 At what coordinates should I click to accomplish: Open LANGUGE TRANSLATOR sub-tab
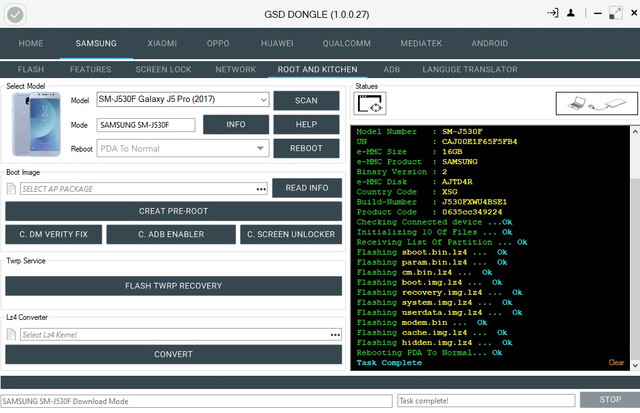(x=470, y=69)
